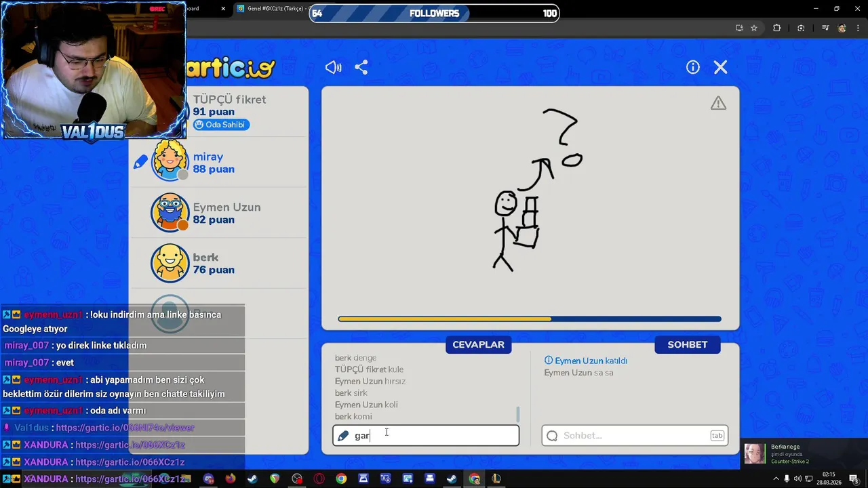Focus the answer input containing 'gar'
Screen dimensions: 868x488
coord(426,435)
